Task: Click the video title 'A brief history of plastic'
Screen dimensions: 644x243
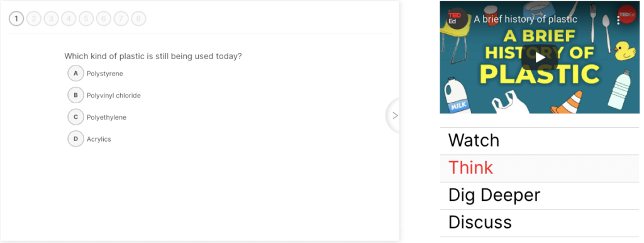Action: [x=525, y=19]
